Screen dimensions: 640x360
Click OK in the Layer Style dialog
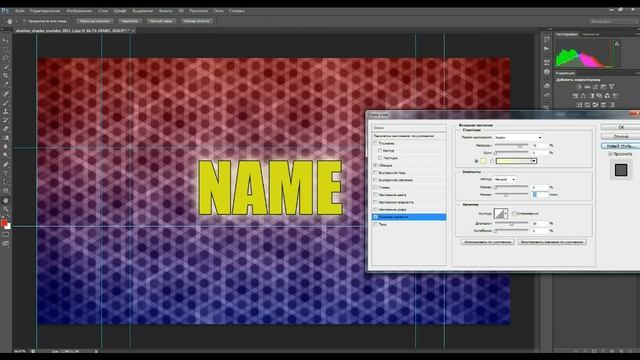(x=621, y=127)
